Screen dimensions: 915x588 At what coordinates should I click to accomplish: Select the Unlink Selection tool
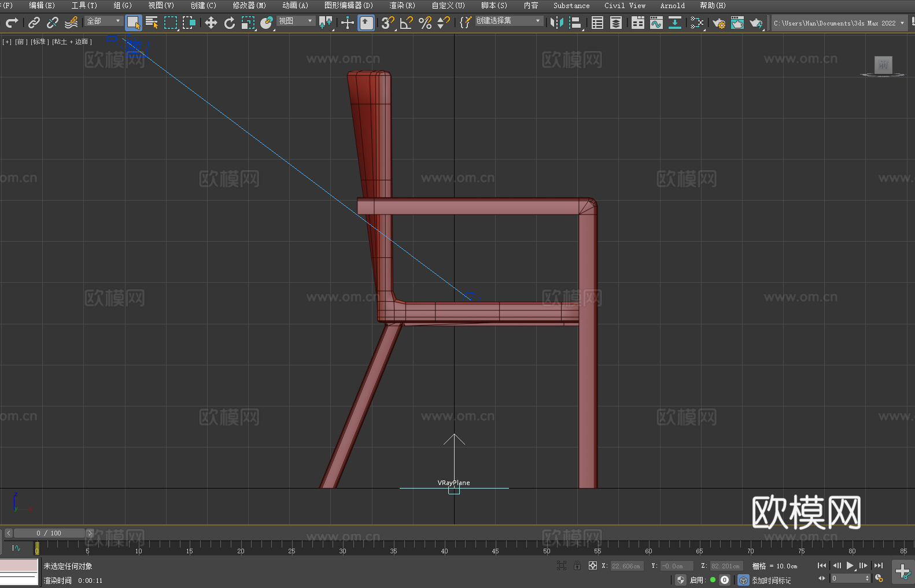(53, 23)
